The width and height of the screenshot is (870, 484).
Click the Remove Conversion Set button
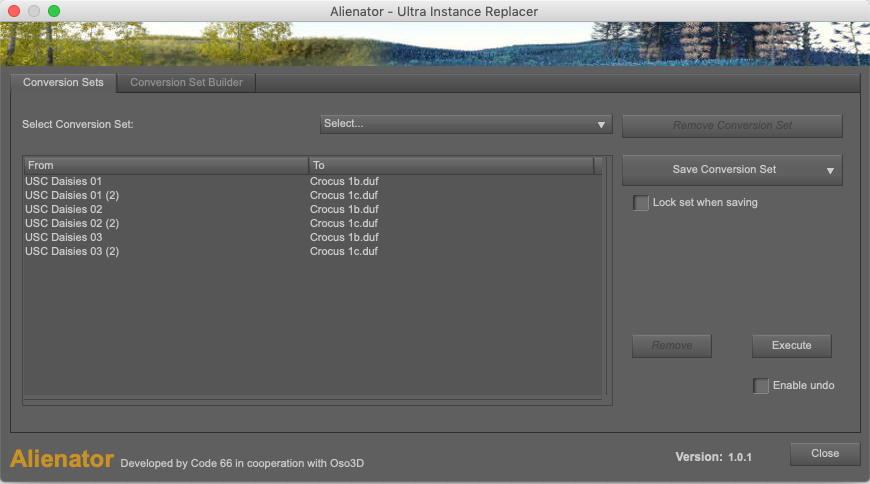coord(732,126)
